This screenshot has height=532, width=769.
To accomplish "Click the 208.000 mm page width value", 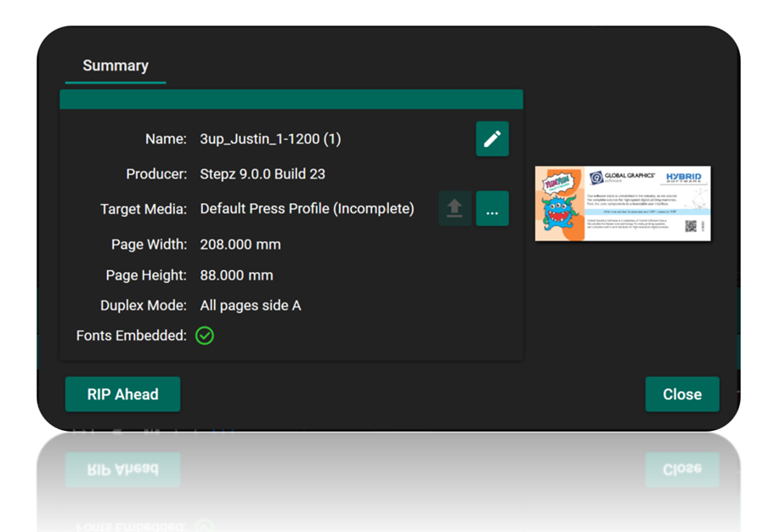I will click(x=240, y=245).
